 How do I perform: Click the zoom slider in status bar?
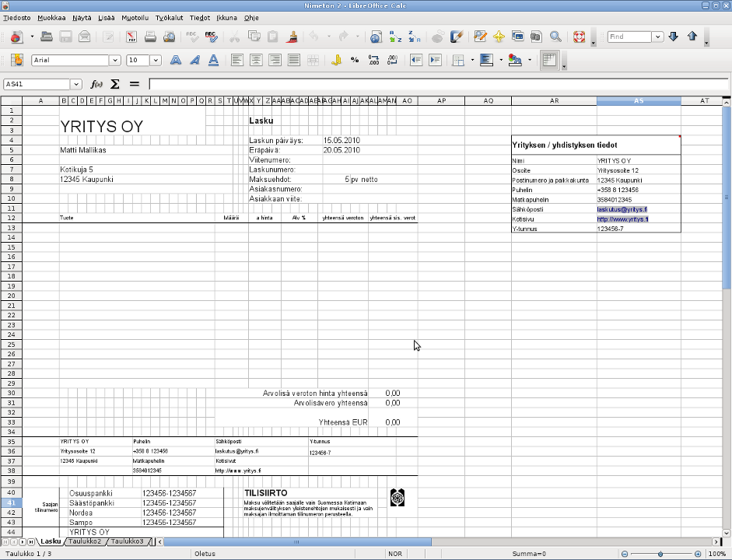coord(660,554)
